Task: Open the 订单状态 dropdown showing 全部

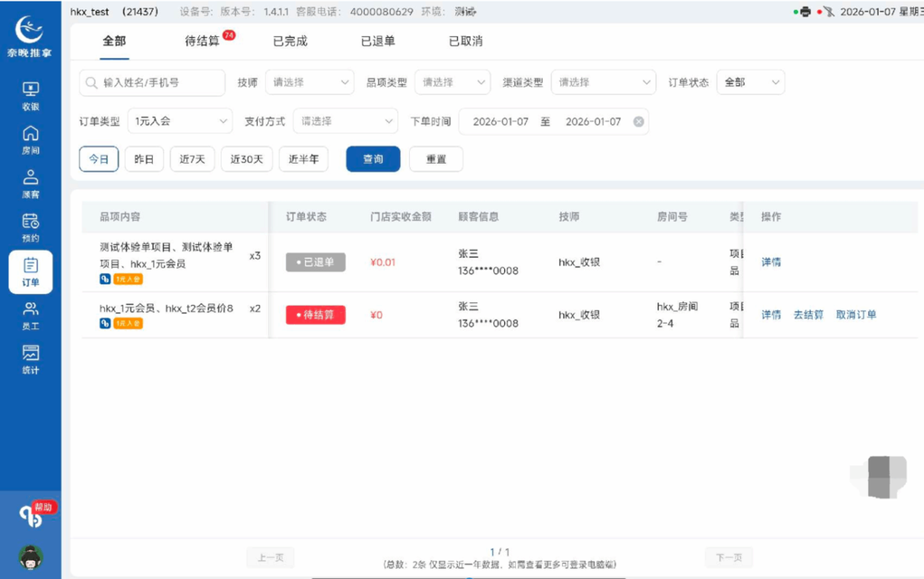Action: coord(750,81)
